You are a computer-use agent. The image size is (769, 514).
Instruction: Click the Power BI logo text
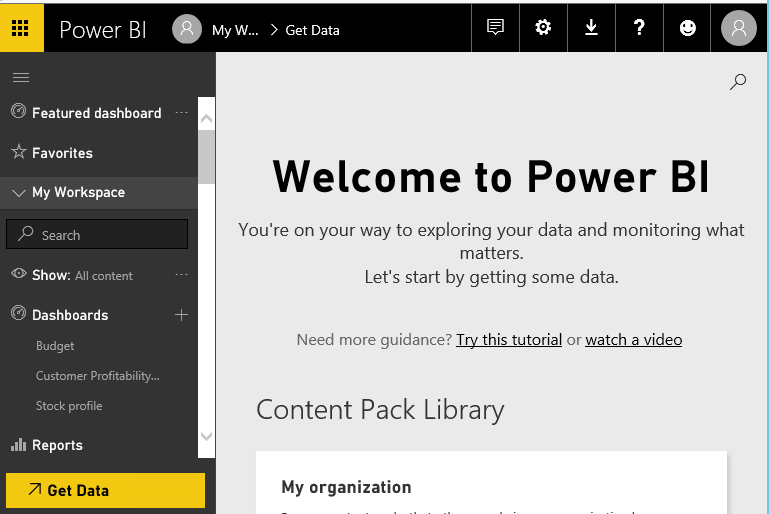click(x=103, y=30)
